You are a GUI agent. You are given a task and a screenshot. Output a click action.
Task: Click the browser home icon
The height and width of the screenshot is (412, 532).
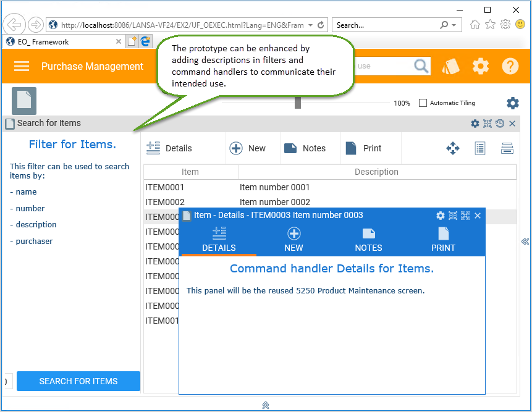pos(475,25)
